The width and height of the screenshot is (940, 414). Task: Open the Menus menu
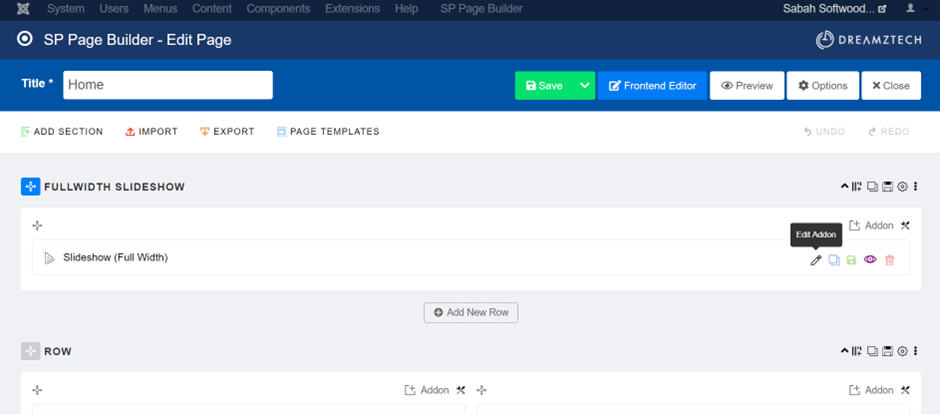(x=160, y=9)
